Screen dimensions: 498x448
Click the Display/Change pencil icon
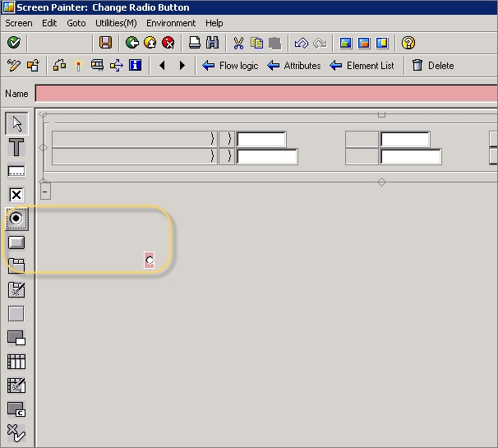tap(14, 66)
